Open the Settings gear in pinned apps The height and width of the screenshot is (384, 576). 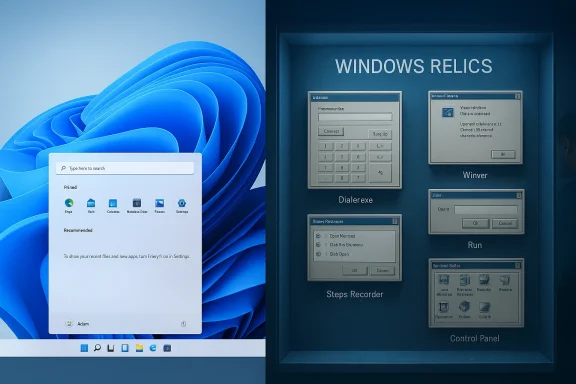click(x=182, y=203)
